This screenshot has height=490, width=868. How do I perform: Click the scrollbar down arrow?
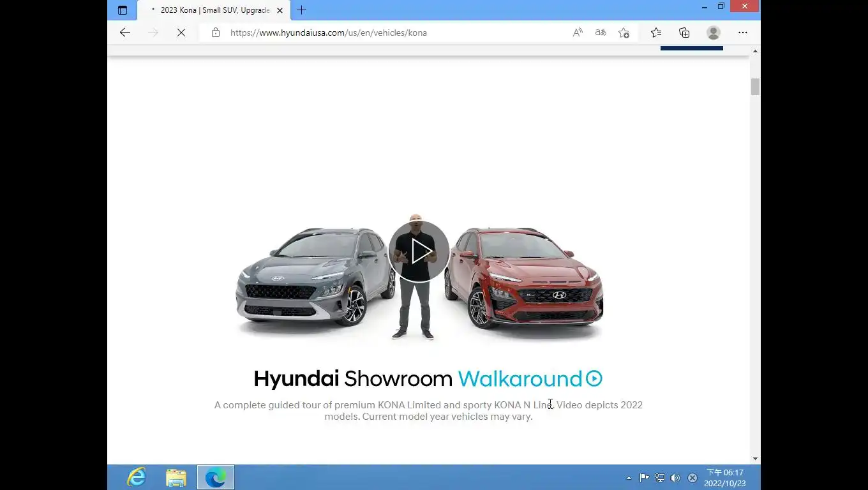755,459
